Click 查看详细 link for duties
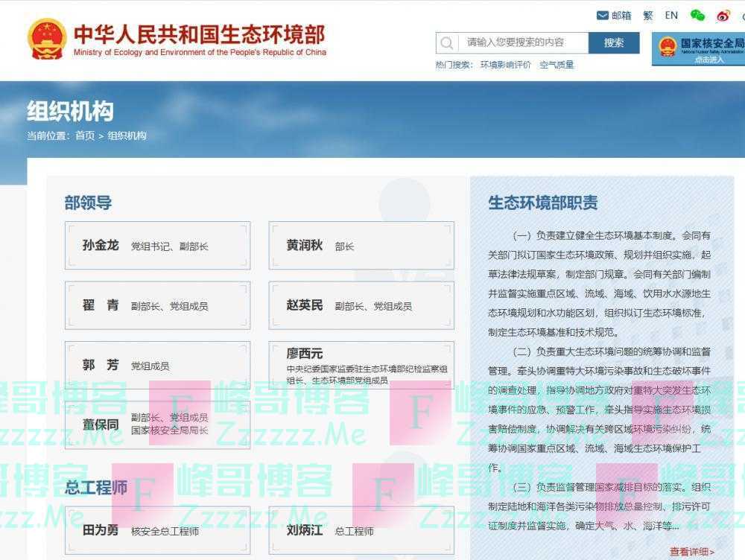This screenshot has width=745, height=560. (x=692, y=552)
